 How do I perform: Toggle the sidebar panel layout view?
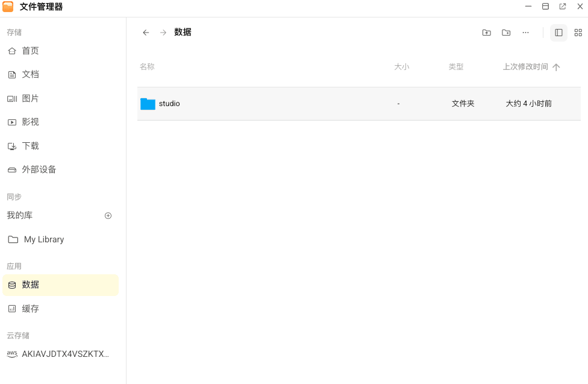point(558,33)
